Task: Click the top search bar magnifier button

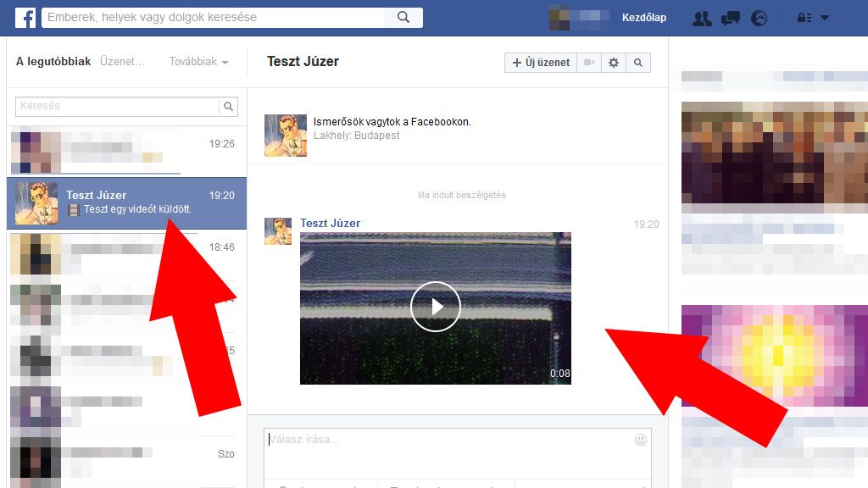Action: pos(403,17)
